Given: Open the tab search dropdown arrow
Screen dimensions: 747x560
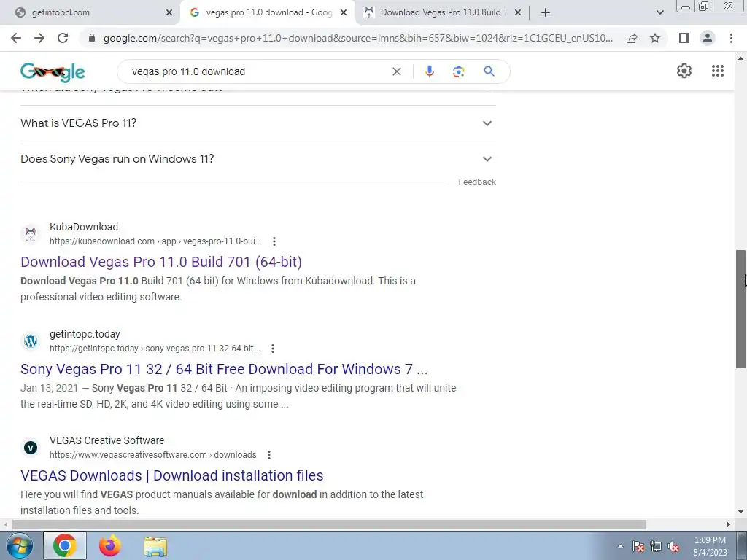Looking at the screenshot, I should pyautogui.click(x=659, y=12).
